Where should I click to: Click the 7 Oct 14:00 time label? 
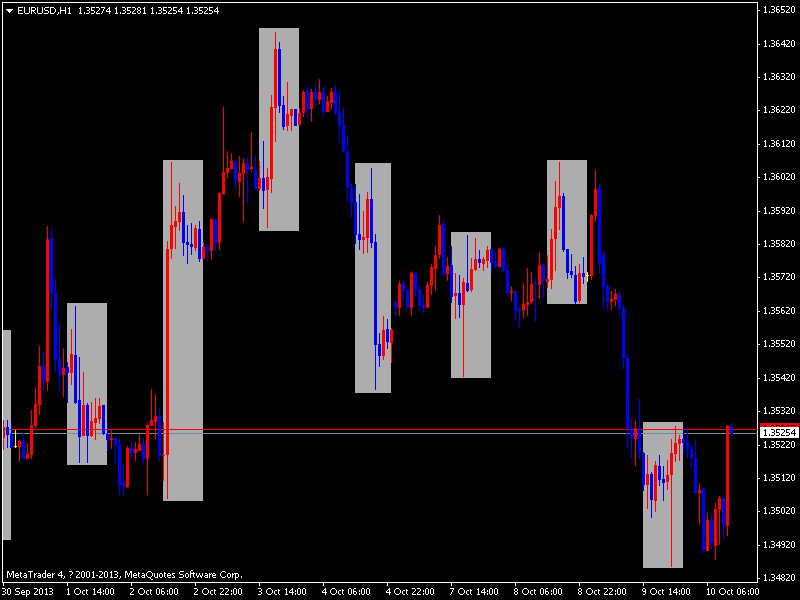point(474,592)
